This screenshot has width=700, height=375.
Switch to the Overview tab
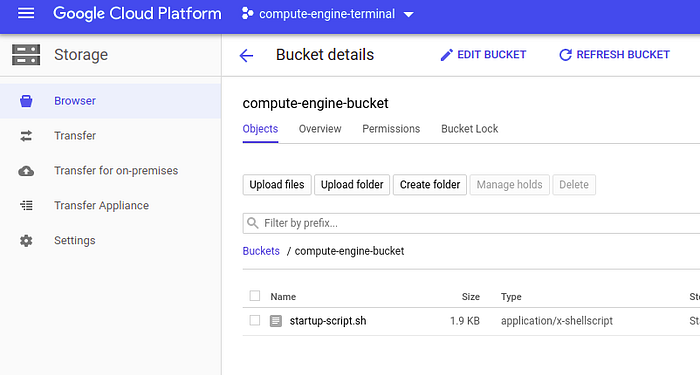320,129
